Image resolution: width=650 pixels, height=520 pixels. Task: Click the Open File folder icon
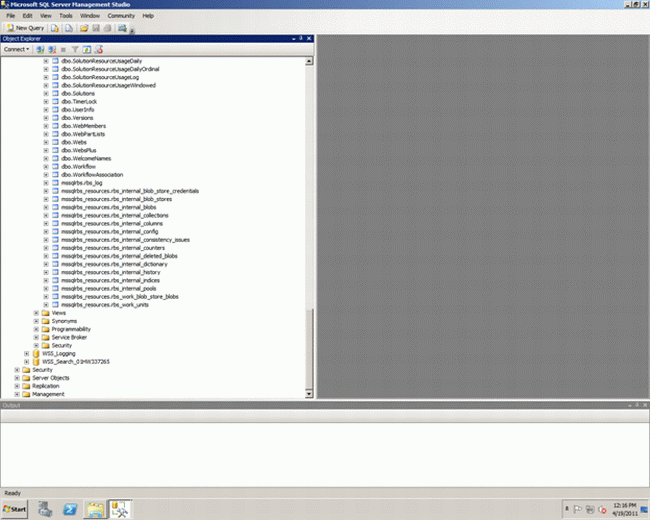84,28
